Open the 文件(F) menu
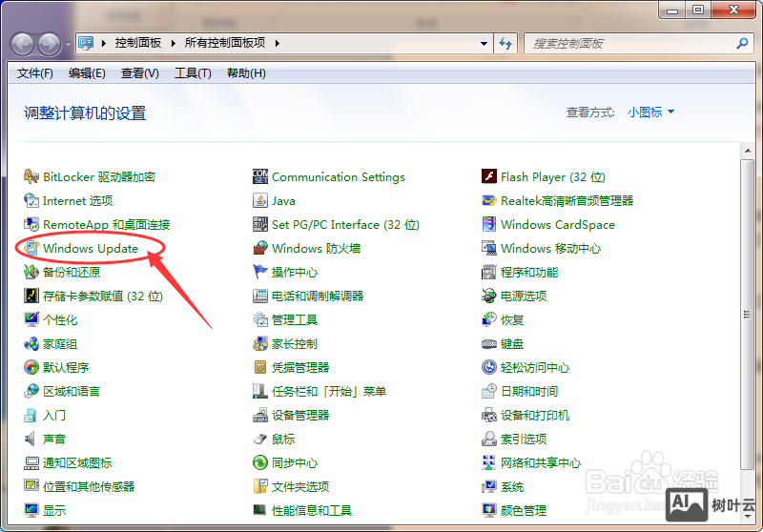Viewport: 763px width, 532px height. tap(35, 73)
